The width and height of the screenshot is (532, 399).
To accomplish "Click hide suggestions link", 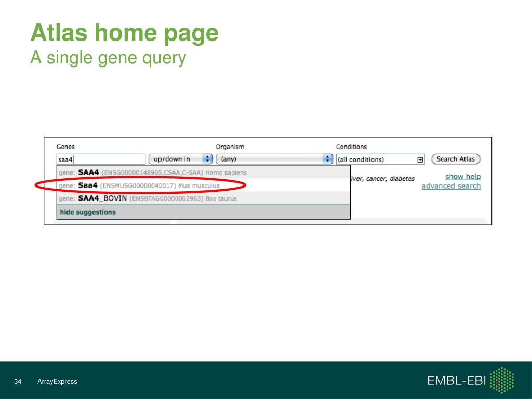I will [x=88, y=212].
